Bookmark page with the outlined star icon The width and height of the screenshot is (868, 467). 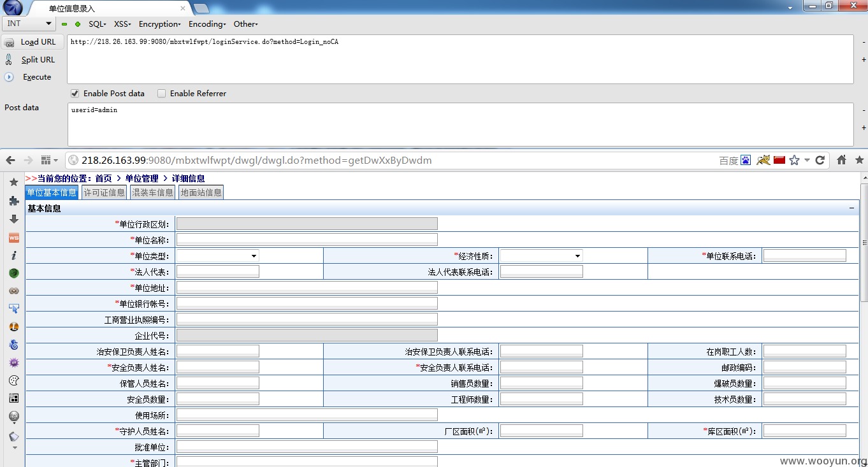pyautogui.click(x=794, y=160)
